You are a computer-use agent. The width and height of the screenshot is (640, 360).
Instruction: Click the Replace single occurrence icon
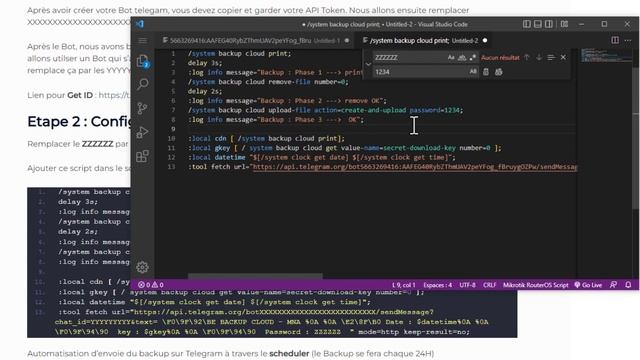click(x=486, y=72)
